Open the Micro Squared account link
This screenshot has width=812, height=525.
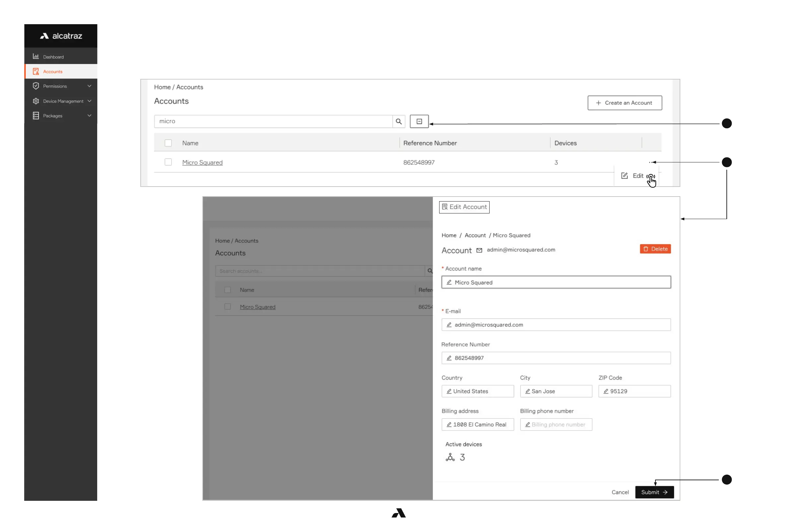tap(202, 163)
